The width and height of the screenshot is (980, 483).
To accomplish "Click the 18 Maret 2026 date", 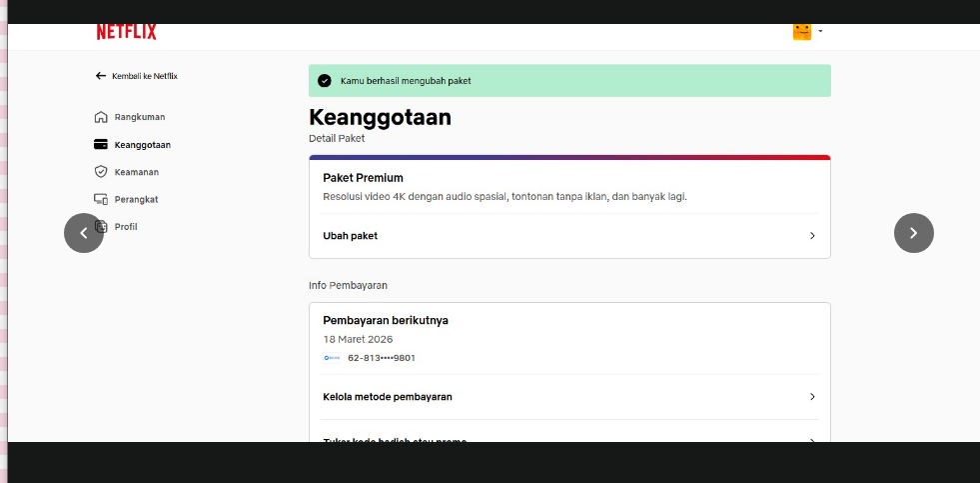I will click(x=358, y=339).
